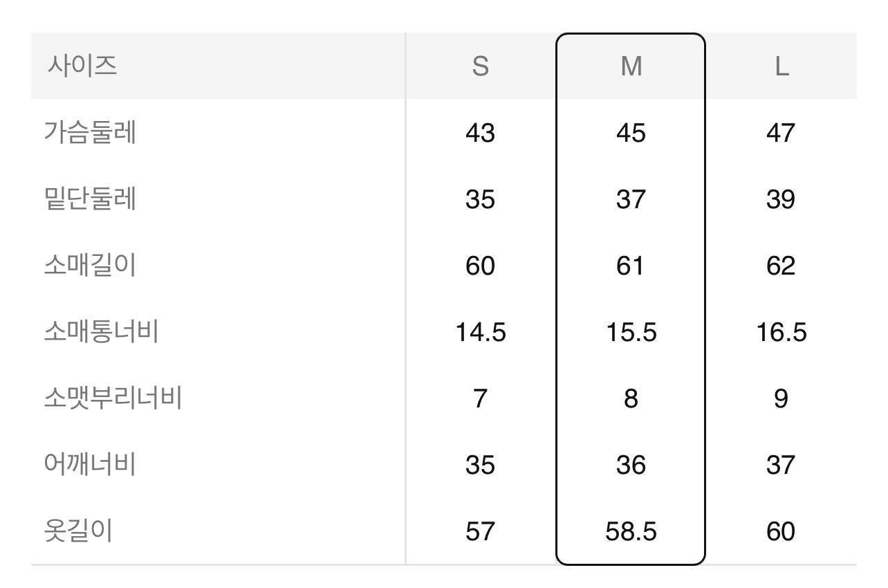This screenshot has height=588, width=888.
Task: Select the M size column header
Action: [x=631, y=66]
